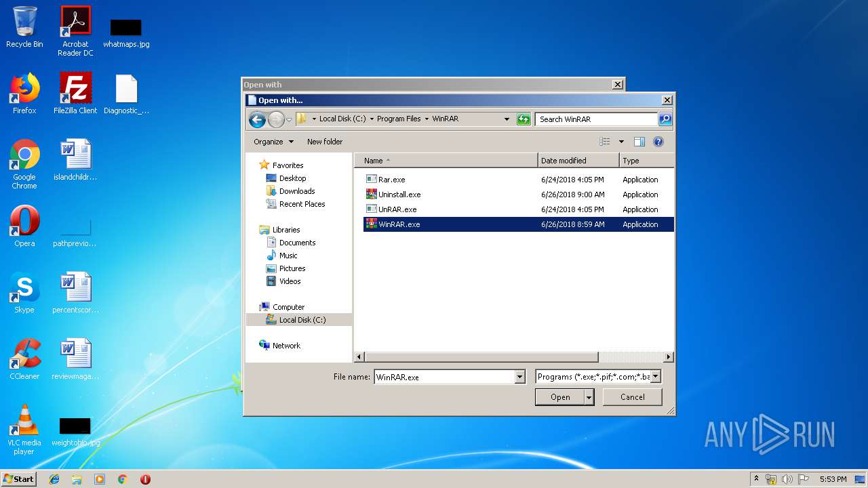Click the Forward navigation arrow
Screen dimensions: 868x488
pyautogui.click(x=276, y=119)
